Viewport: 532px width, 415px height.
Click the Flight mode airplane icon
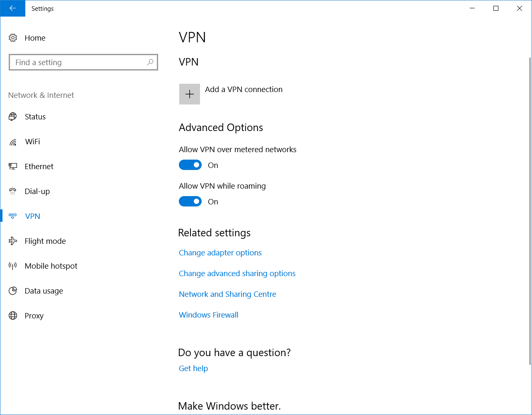pyautogui.click(x=13, y=241)
